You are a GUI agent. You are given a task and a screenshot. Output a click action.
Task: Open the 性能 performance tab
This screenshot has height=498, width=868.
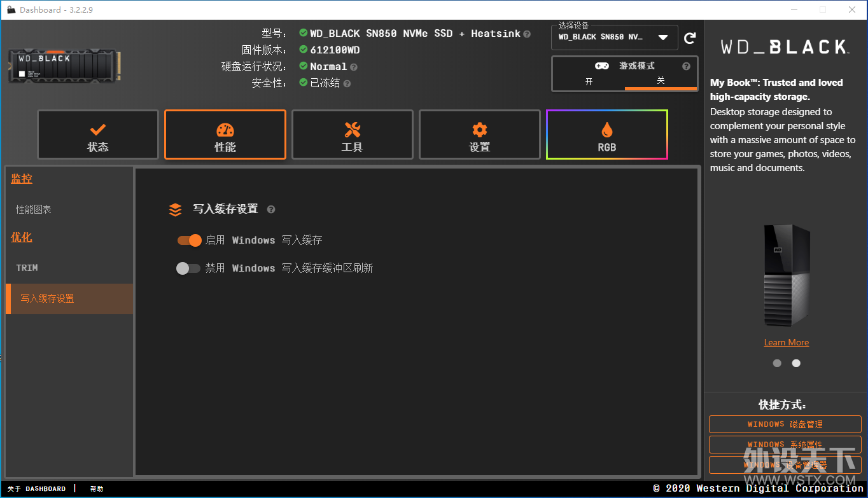click(225, 135)
